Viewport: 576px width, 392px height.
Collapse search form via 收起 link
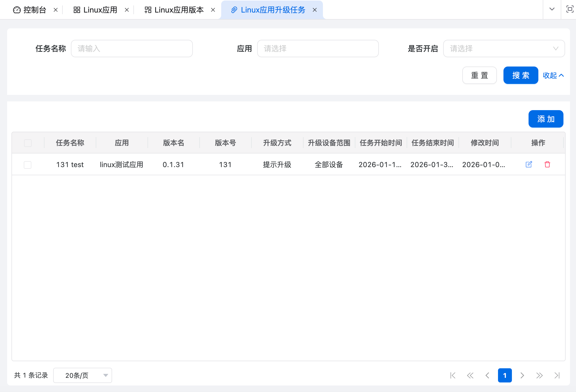point(553,75)
